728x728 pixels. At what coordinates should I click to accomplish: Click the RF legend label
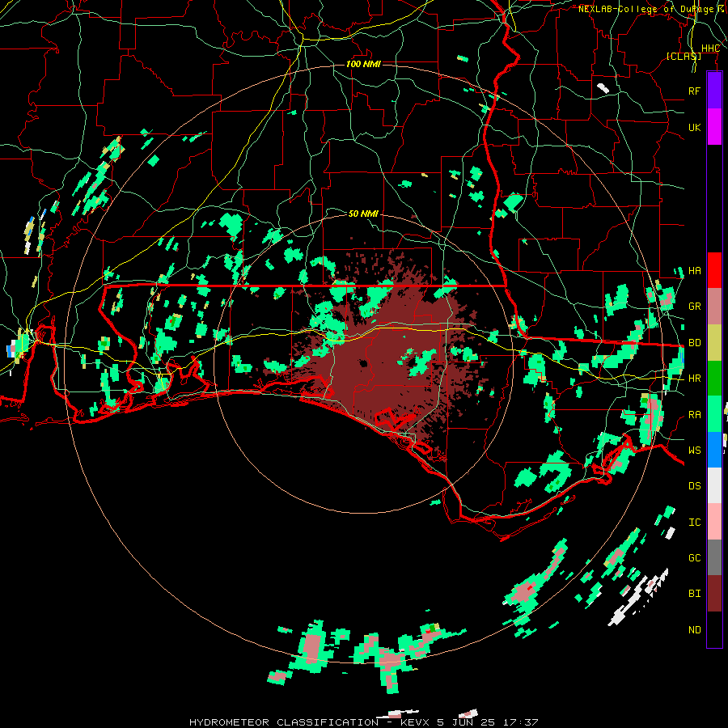click(x=695, y=91)
